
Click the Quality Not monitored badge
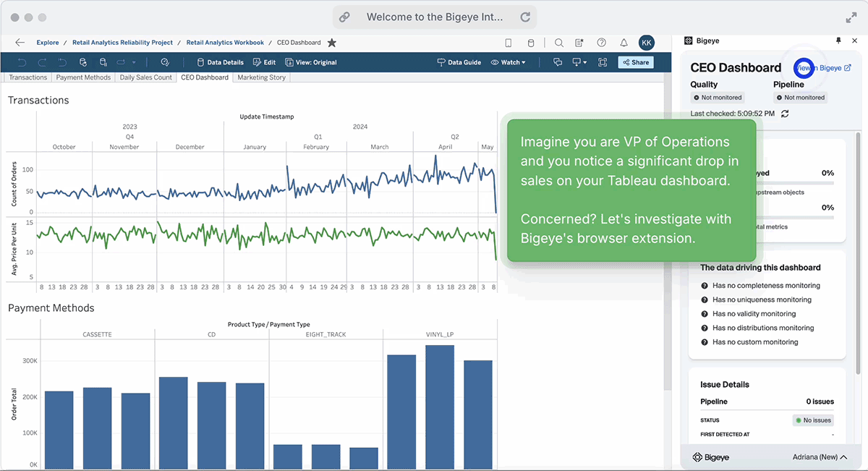(718, 98)
